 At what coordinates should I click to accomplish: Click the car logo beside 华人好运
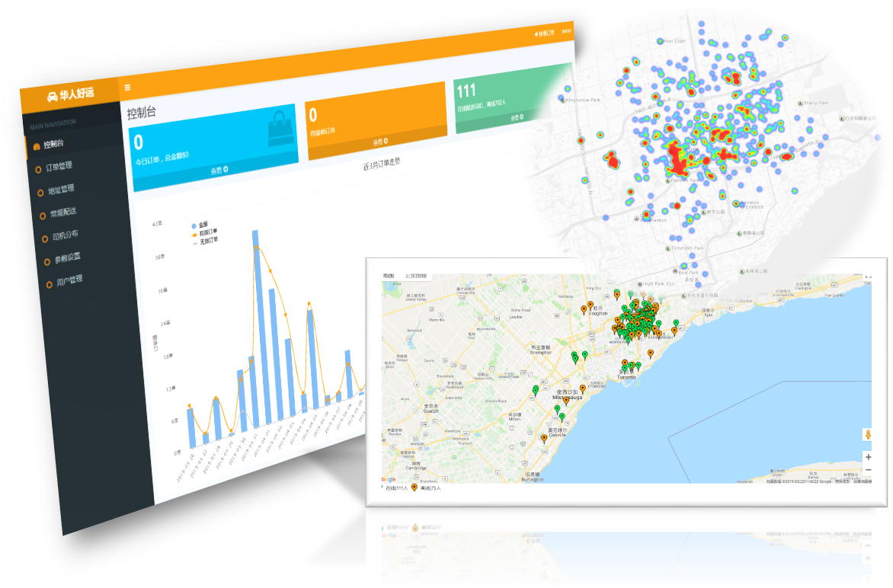click(53, 97)
